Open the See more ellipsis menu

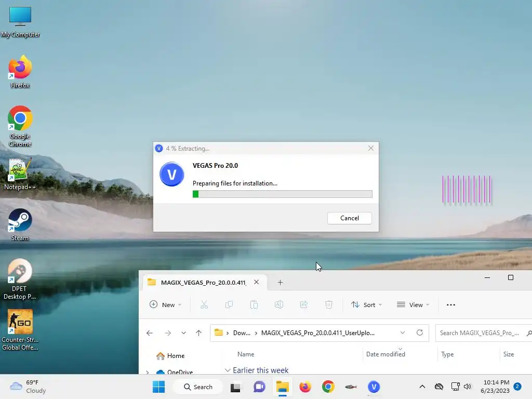point(451,304)
